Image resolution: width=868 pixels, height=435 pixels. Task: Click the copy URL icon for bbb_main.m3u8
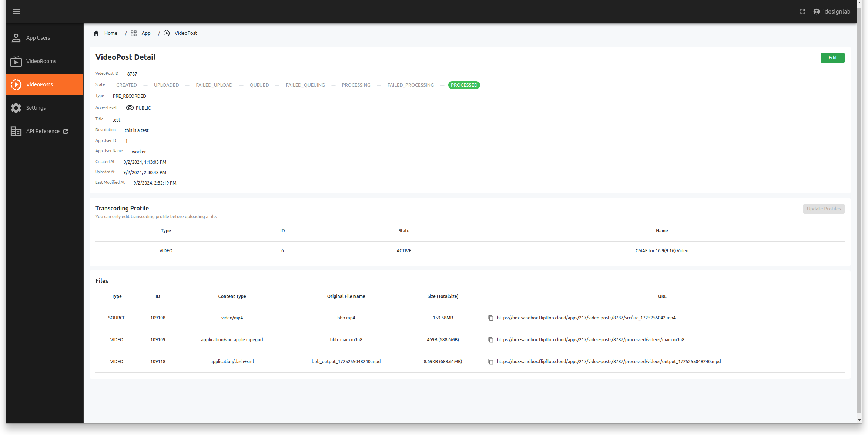(490, 339)
